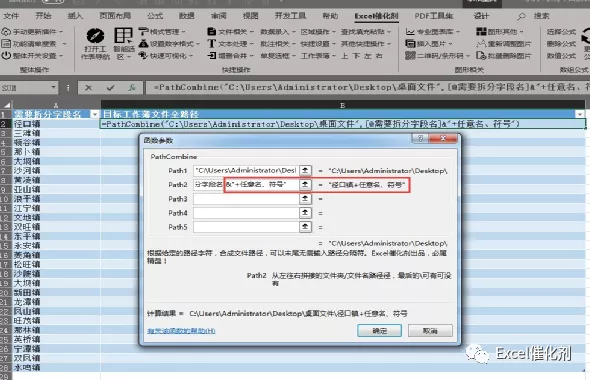Open 功能清单搜索 feature list search

(34, 44)
